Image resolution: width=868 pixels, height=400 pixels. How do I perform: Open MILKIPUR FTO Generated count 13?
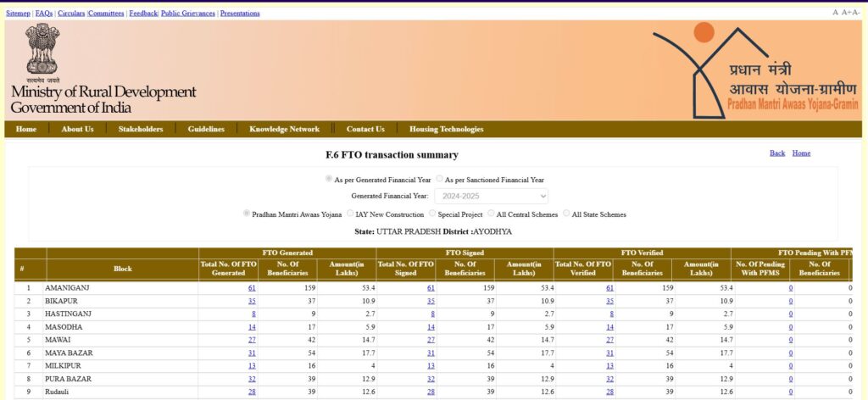coord(252,366)
